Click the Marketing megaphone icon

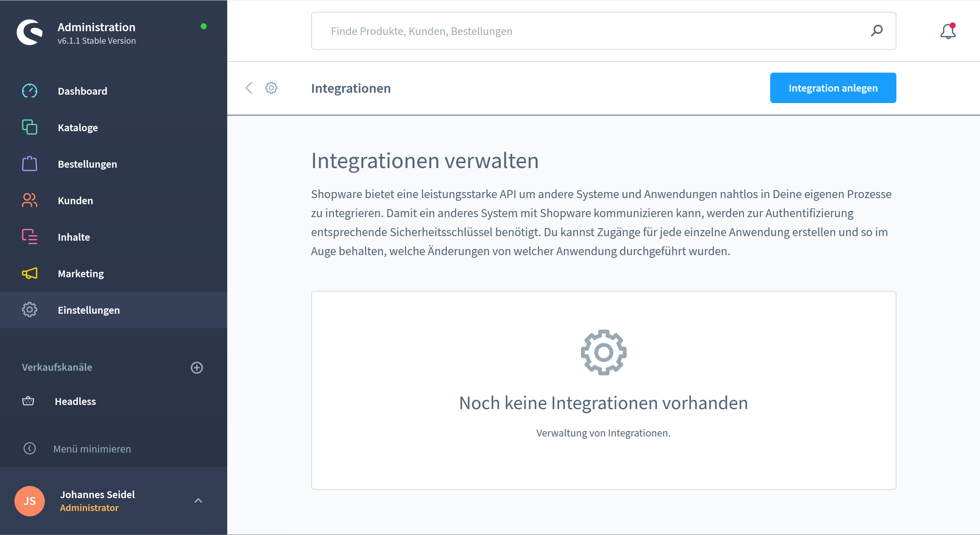[29, 273]
